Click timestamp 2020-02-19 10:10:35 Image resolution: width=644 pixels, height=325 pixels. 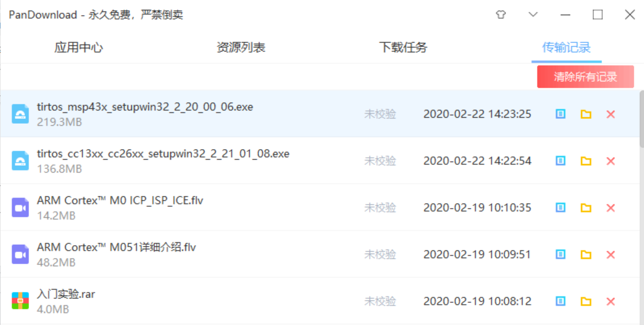pos(477,208)
